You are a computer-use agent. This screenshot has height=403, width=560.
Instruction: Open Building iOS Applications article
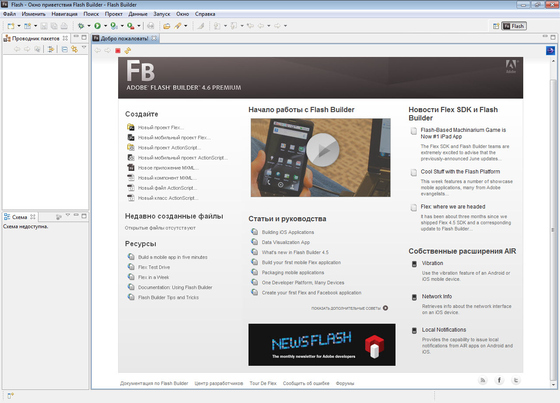click(288, 232)
